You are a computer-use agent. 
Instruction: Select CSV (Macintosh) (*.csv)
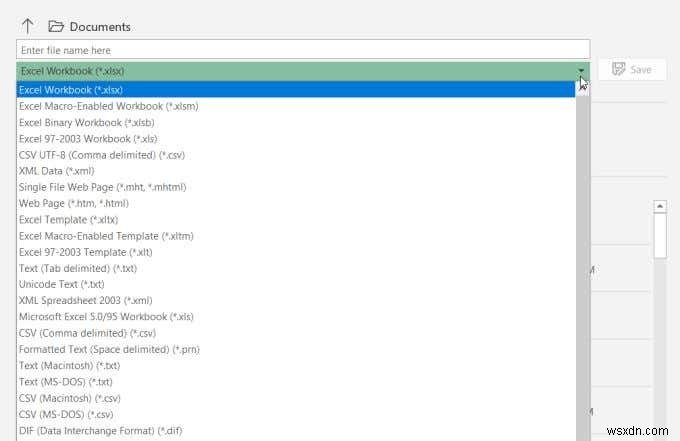point(296,398)
